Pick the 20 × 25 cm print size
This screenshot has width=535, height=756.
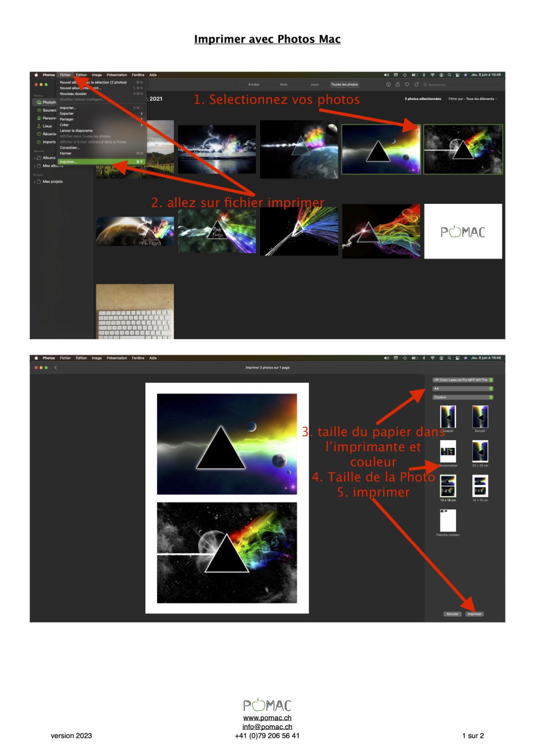tap(480, 451)
